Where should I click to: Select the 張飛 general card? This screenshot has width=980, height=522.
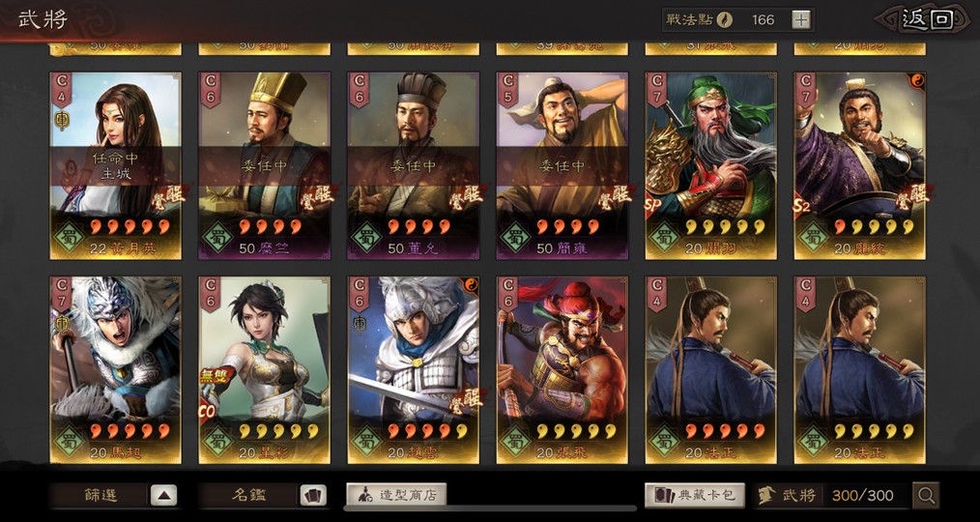pos(562,370)
